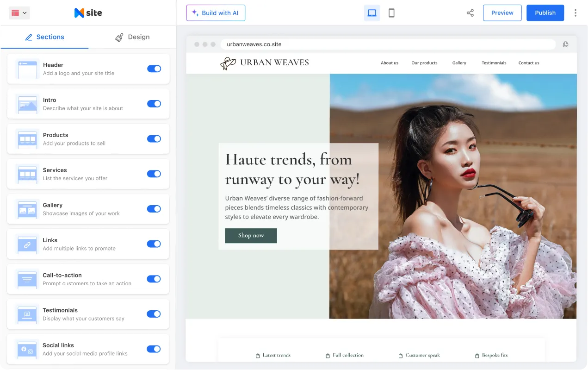Open Contact us in the site navigation
This screenshot has width=588, height=370.
click(529, 63)
